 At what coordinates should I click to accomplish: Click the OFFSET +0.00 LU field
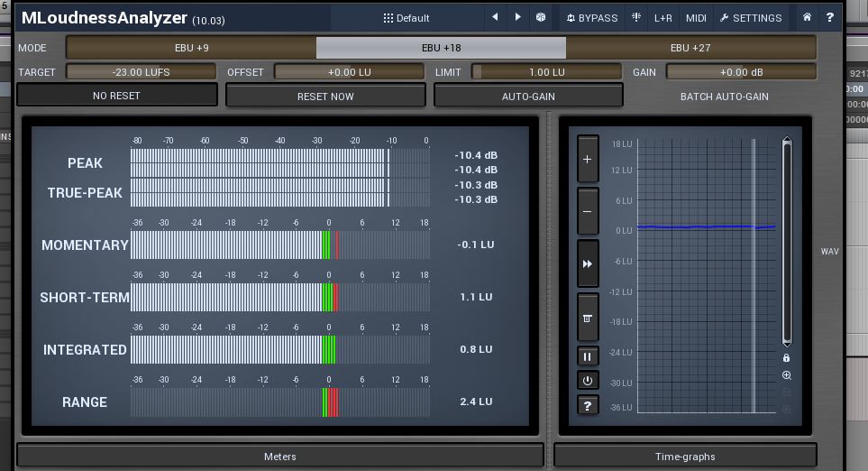[x=350, y=72]
